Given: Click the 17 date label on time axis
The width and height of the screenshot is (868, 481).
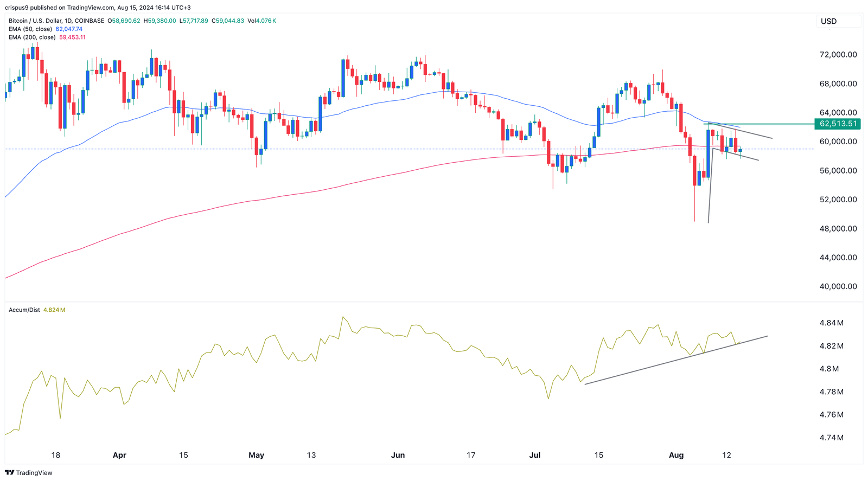Looking at the screenshot, I should (x=471, y=456).
